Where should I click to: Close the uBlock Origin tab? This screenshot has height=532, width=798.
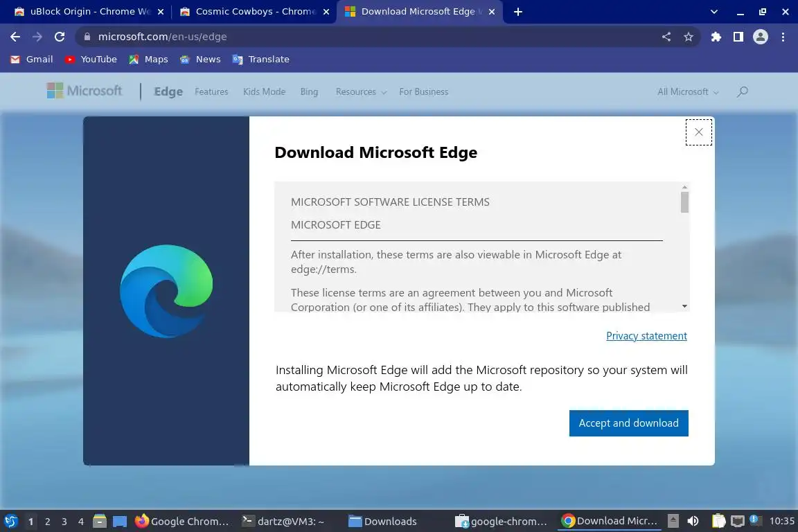(x=161, y=12)
